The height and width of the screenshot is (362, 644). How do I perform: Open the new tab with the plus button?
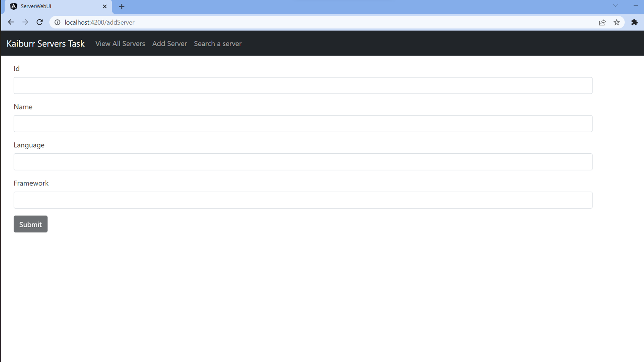[122, 6]
